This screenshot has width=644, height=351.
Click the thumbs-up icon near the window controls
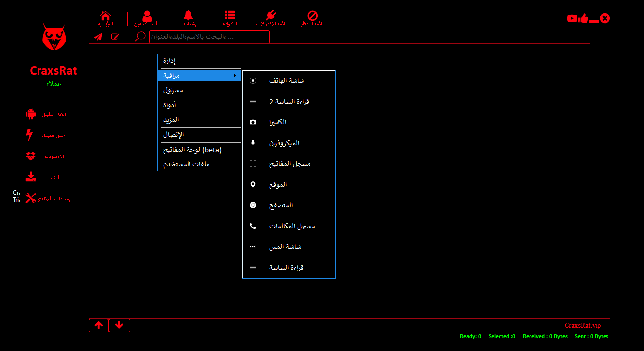584,18
